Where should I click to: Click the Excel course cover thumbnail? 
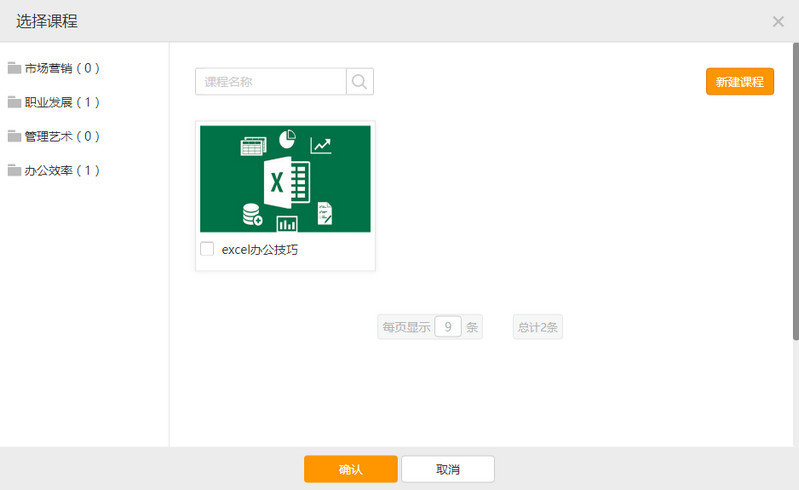pyautogui.click(x=285, y=179)
